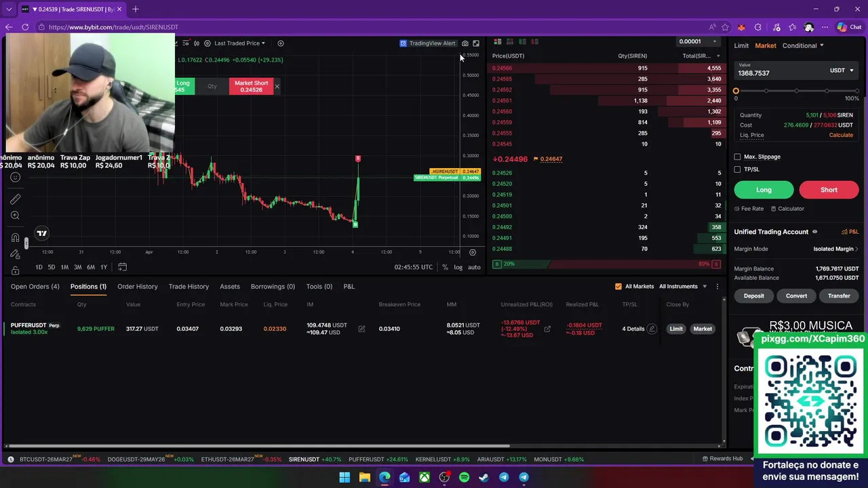868x488 pixels.
Task: Open Last Traded Price dropdown
Action: click(239, 43)
